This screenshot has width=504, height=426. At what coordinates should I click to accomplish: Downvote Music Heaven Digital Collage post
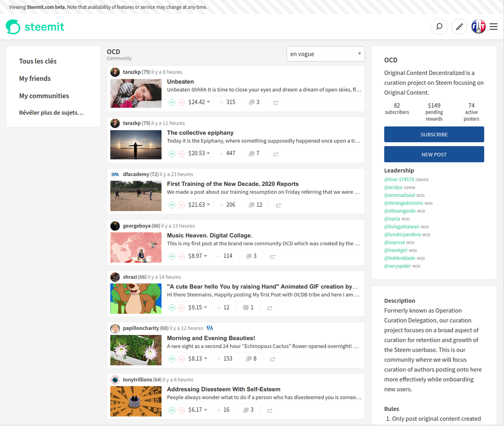click(182, 256)
